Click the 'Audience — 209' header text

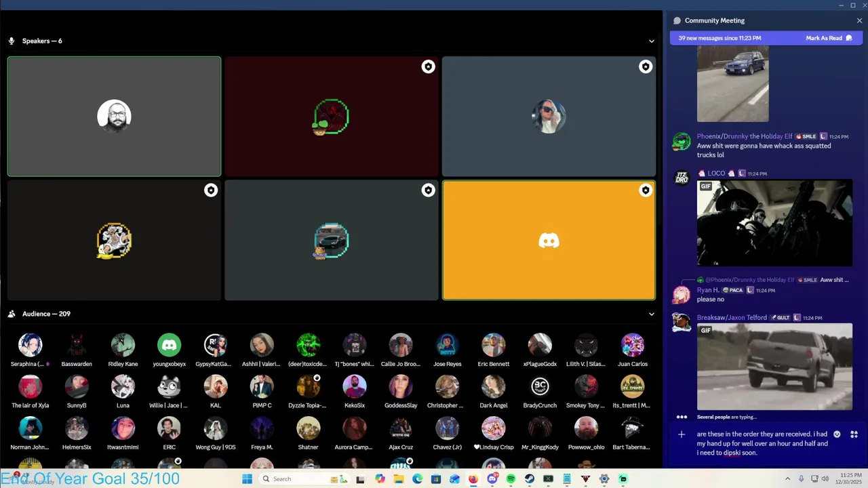pos(46,314)
